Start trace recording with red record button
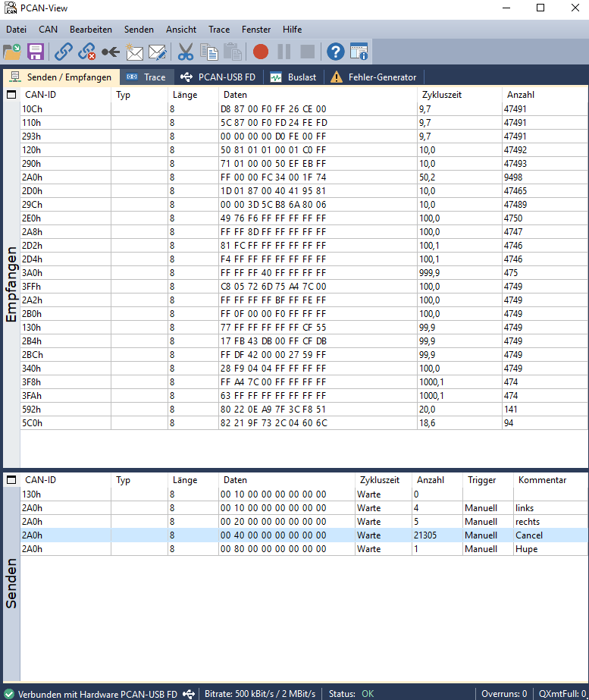 tap(261, 52)
